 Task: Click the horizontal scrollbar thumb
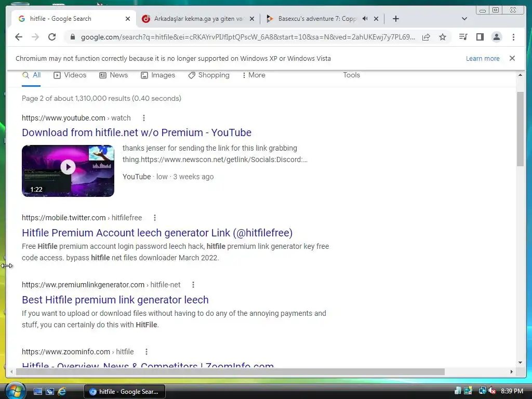[230, 372]
